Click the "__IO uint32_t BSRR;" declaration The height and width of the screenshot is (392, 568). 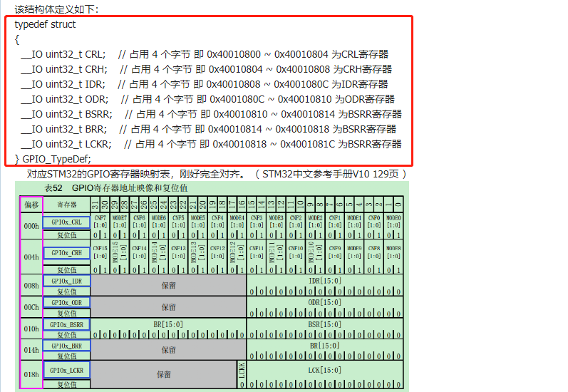point(67,114)
